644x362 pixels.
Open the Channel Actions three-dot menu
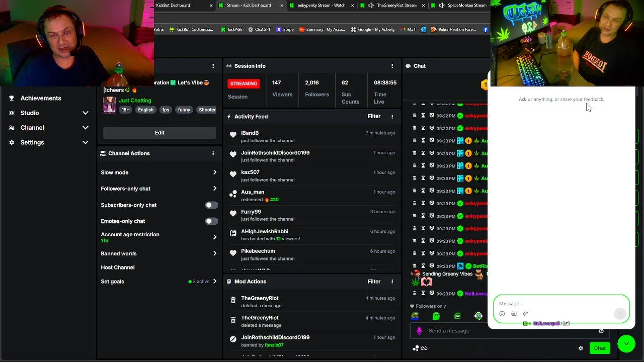click(x=213, y=153)
